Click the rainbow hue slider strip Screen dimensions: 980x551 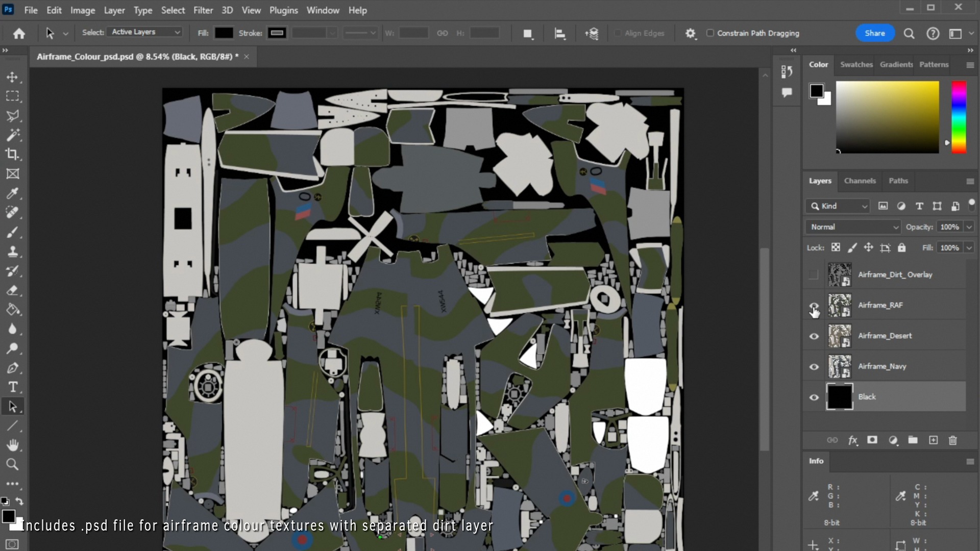tap(959, 117)
